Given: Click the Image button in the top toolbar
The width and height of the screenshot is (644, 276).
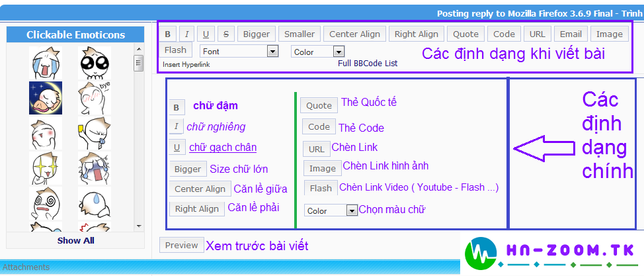Looking at the screenshot, I should pyautogui.click(x=610, y=34).
